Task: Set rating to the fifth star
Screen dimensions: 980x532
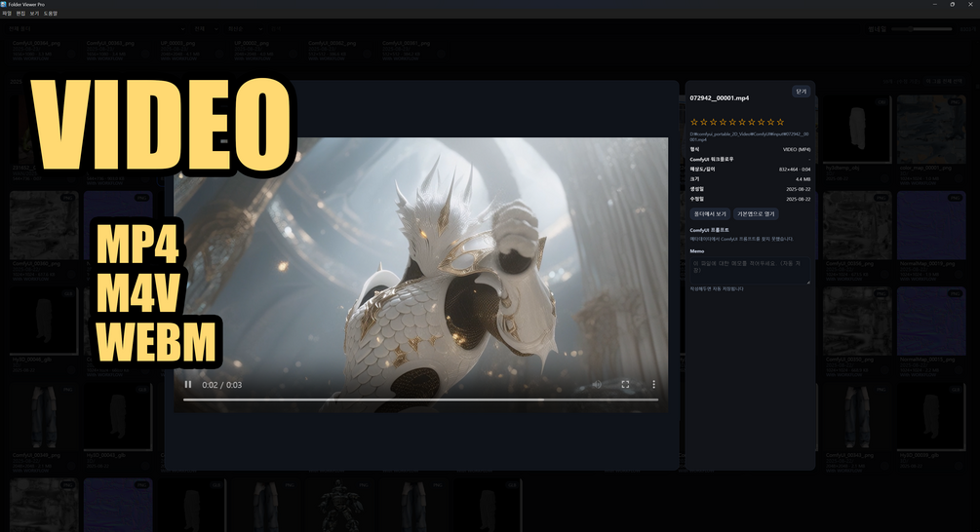Action: click(732, 122)
